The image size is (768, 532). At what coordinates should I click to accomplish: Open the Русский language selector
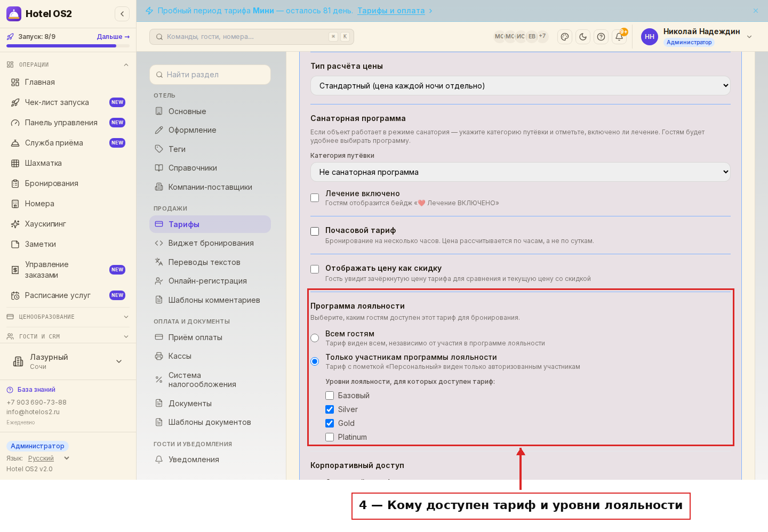(x=49, y=458)
